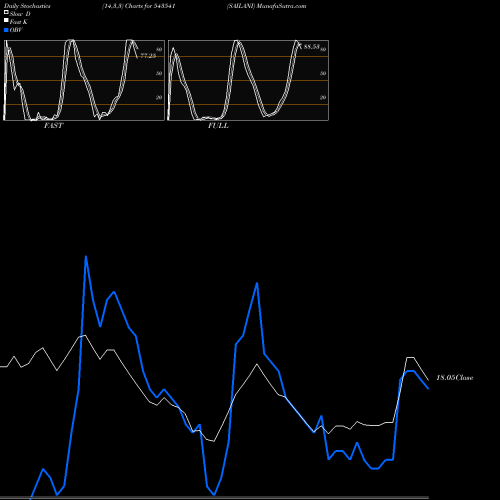Click the 20 axis label in FULL chart
This screenshot has width=500, height=500.
[323, 97]
